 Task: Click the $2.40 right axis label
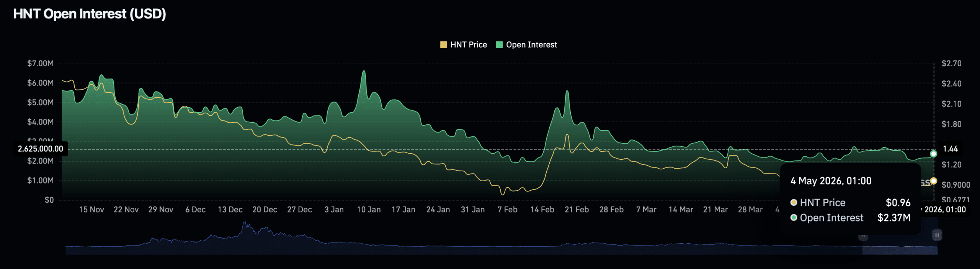pyautogui.click(x=951, y=84)
